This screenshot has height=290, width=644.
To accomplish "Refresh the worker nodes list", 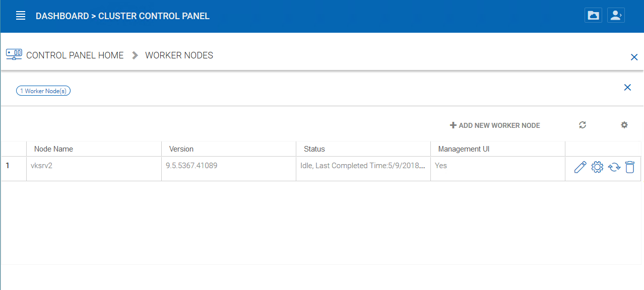I will pos(583,125).
